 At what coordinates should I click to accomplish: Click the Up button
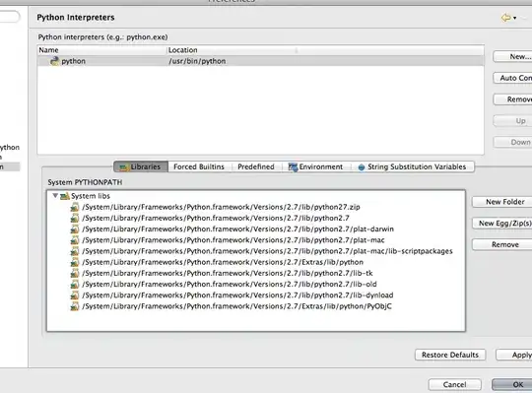[x=512, y=121]
